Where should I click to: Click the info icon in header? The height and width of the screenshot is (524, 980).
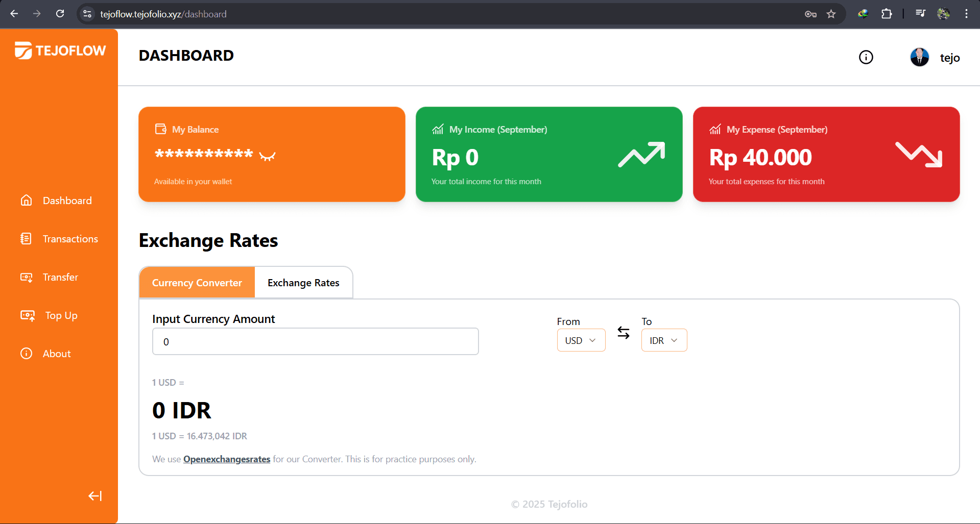[x=866, y=57]
